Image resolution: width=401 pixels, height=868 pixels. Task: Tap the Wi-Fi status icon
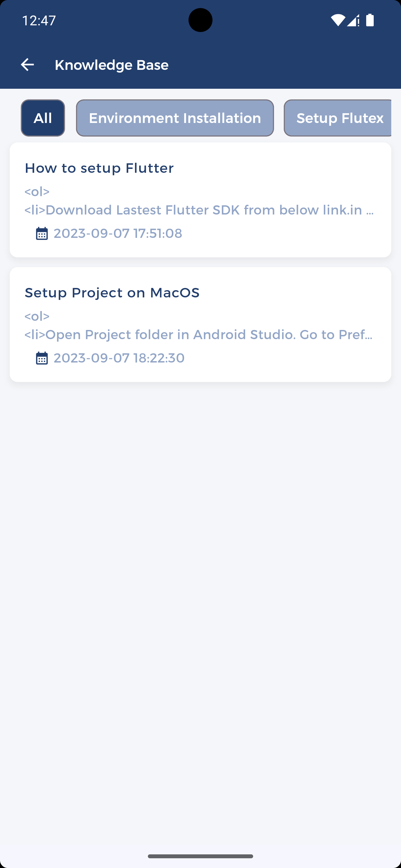point(338,20)
